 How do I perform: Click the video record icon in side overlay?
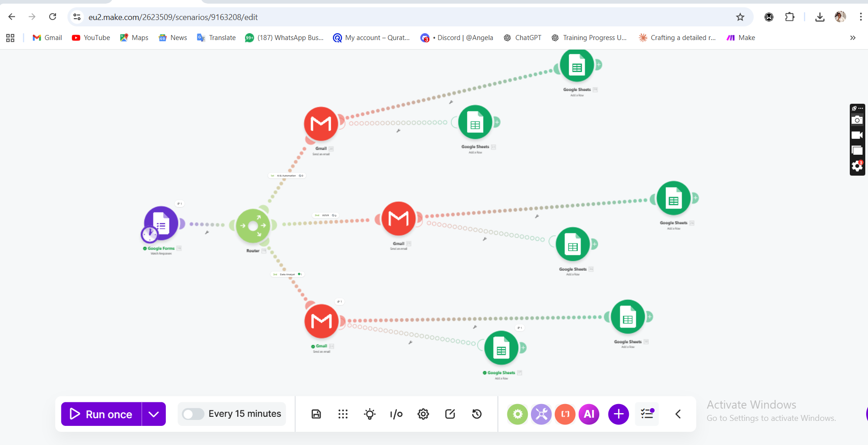(x=857, y=135)
